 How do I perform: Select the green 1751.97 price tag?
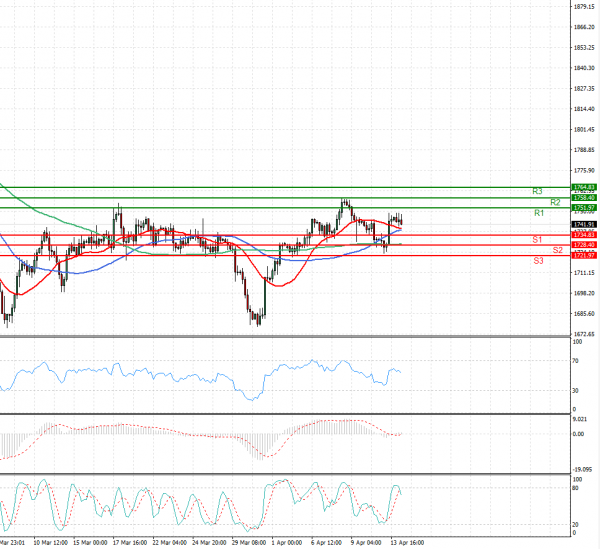click(584, 208)
